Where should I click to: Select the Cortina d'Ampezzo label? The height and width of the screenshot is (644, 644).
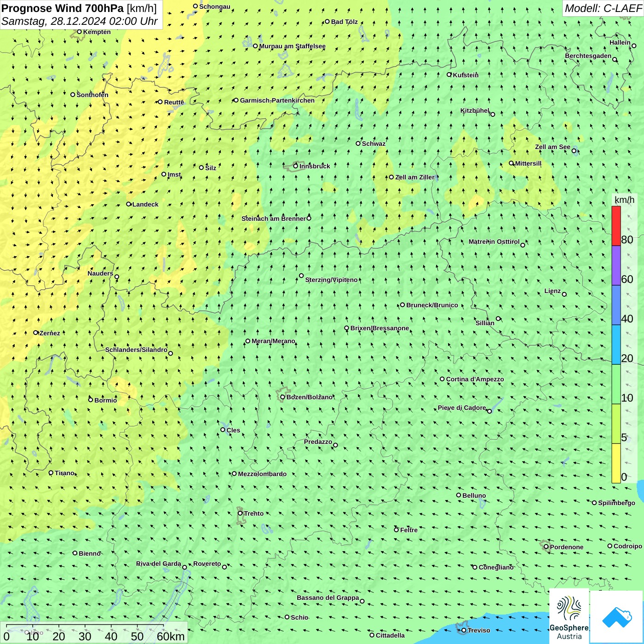pyautogui.click(x=475, y=379)
